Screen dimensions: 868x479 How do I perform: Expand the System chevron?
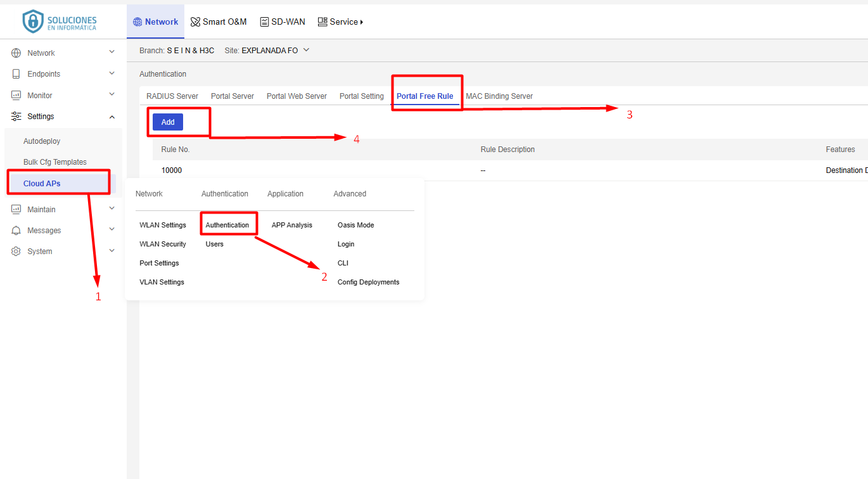point(112,250)
